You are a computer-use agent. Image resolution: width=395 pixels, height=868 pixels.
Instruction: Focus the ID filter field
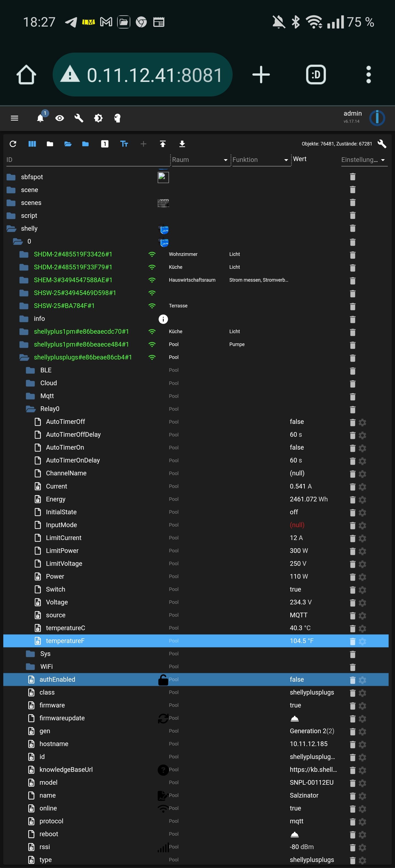pyautogui.click(x=88, y=160)
